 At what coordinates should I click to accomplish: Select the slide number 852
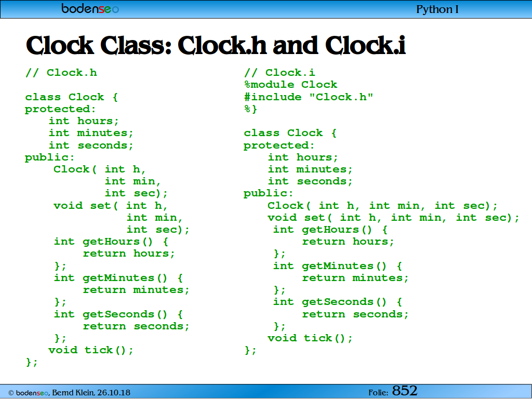pos(405,391)
